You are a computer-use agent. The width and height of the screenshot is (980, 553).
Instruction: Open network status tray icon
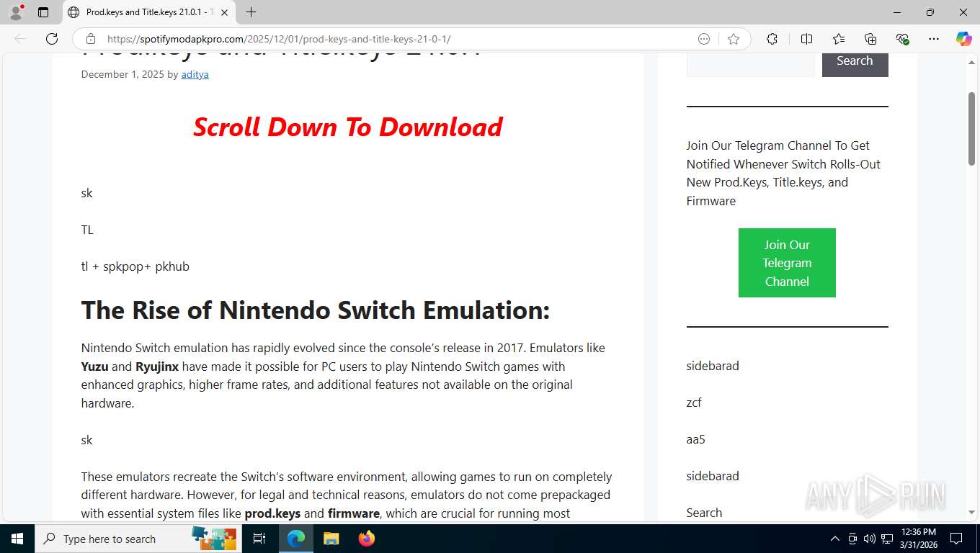887,539
